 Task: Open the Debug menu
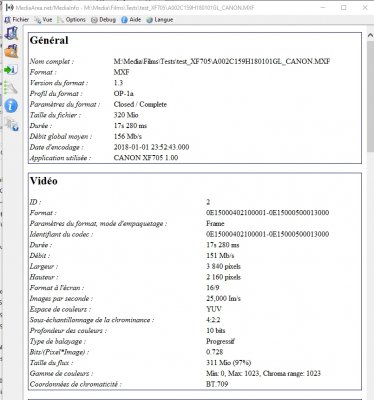point(103,20)
